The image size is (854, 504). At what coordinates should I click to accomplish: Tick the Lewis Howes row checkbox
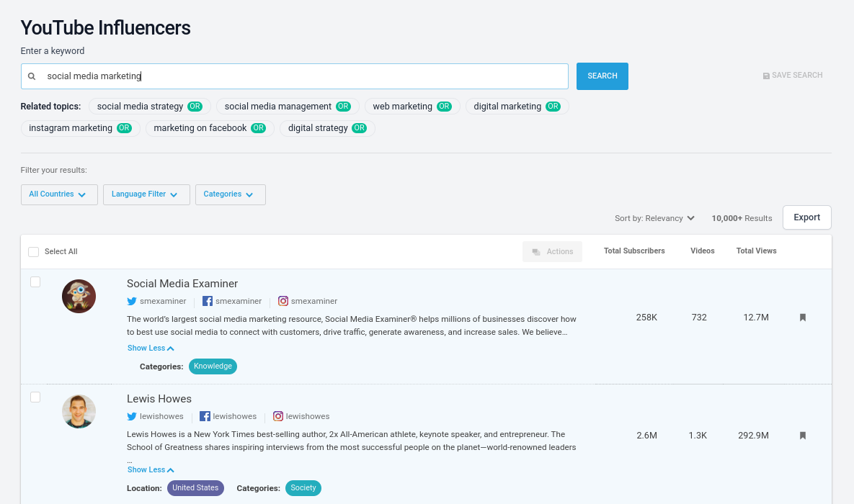click(35, 397)
